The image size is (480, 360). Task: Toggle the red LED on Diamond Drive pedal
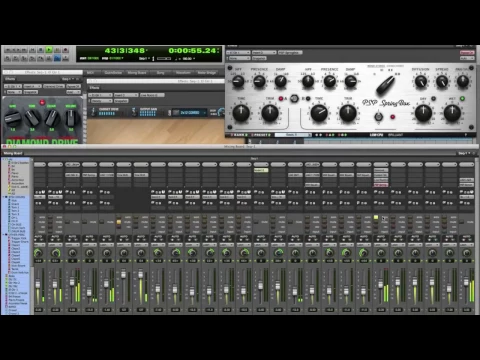pyautogui.click(x=42, y=102)
